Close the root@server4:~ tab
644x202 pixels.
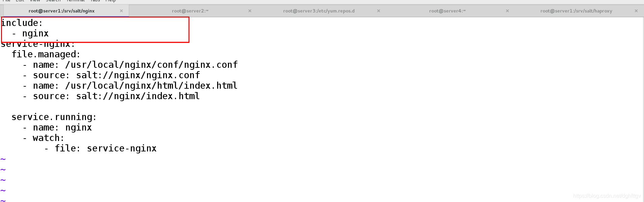coord(507,11)
